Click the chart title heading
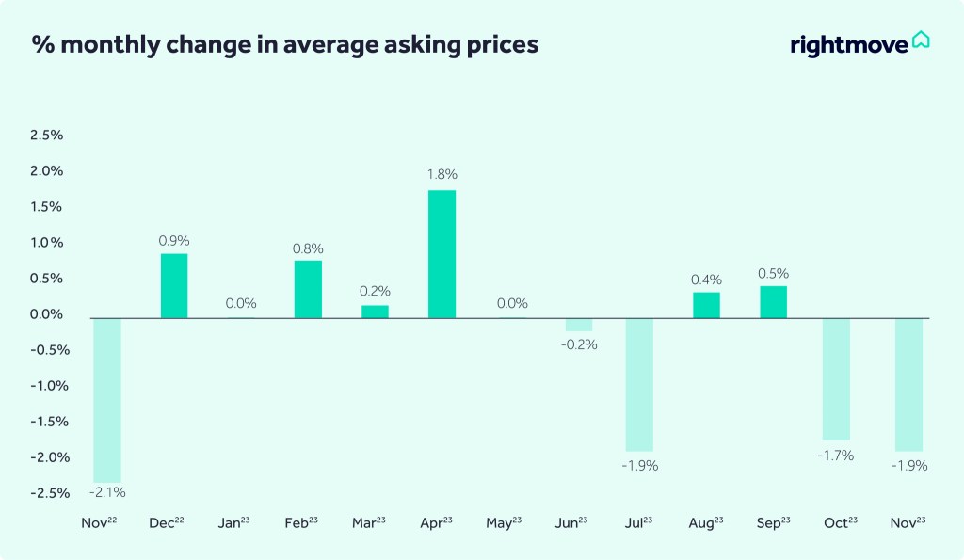 (285, 44)
